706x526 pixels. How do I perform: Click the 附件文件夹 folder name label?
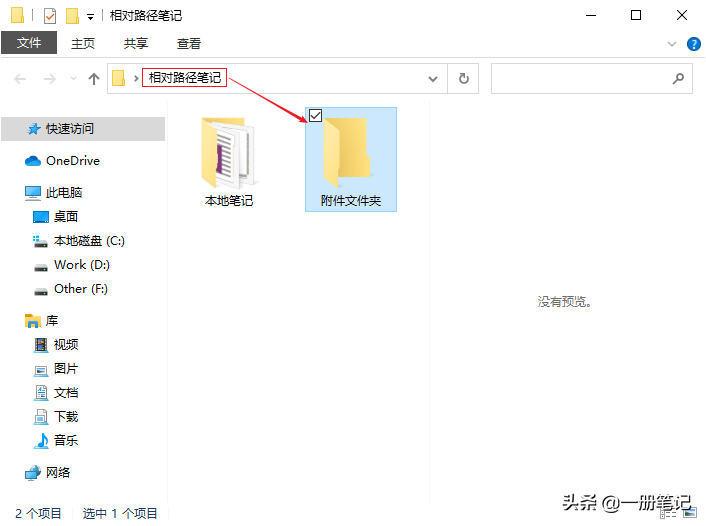[x=351, y=200]
